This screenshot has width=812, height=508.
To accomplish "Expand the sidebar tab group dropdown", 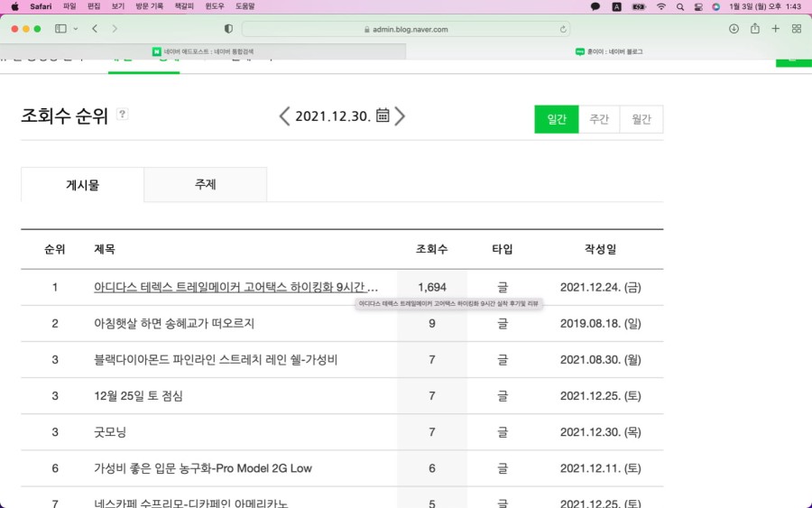I will (x=76, y=29).
